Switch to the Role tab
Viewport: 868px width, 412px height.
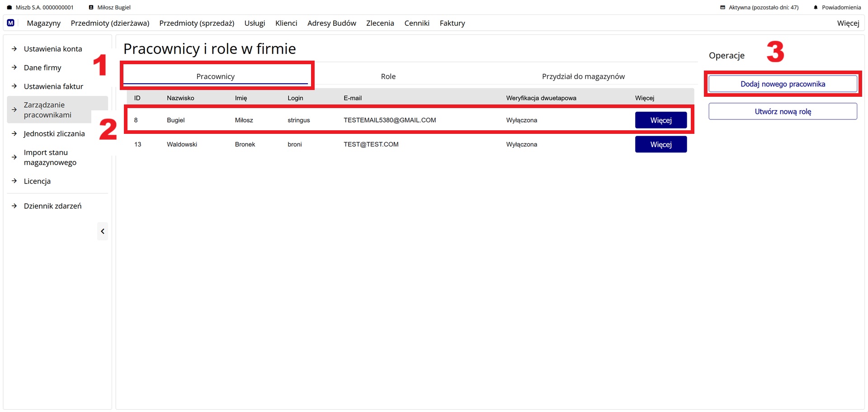point(388,76)
